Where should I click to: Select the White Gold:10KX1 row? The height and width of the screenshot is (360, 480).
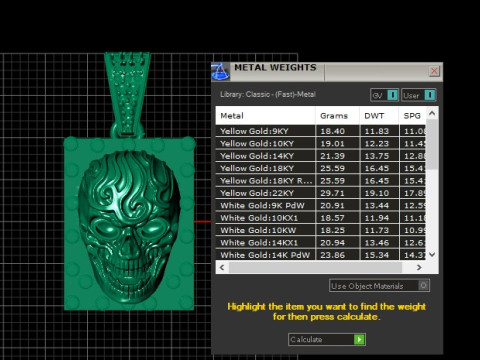coord(321,218)
